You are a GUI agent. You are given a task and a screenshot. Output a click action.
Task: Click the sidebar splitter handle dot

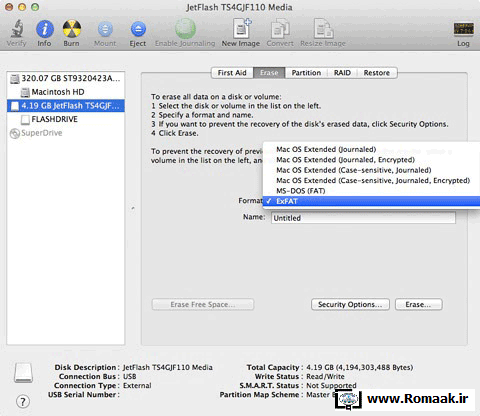(x=133, y=208)
